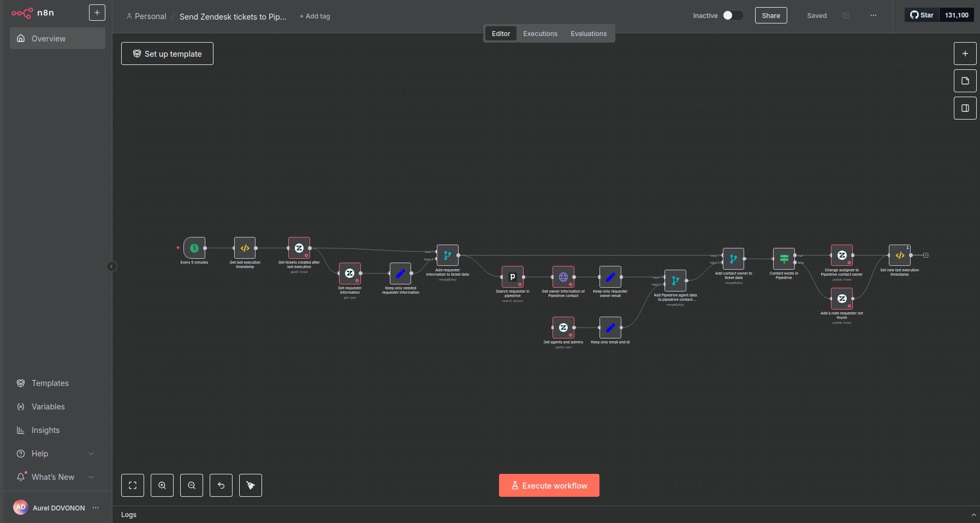Open the Keep only needed requester information node
980x523 pixels.
tap(400, 274)
